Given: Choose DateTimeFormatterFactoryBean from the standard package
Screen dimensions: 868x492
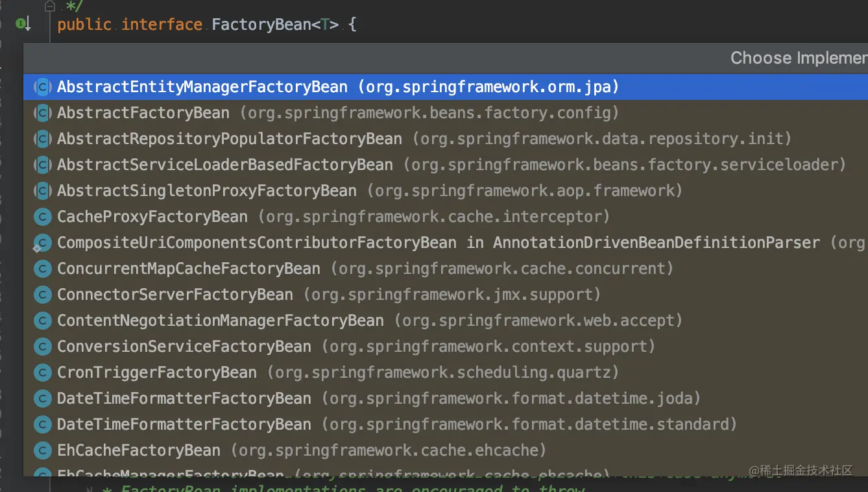Looking at the screenshot, I should tap(184, 424).
